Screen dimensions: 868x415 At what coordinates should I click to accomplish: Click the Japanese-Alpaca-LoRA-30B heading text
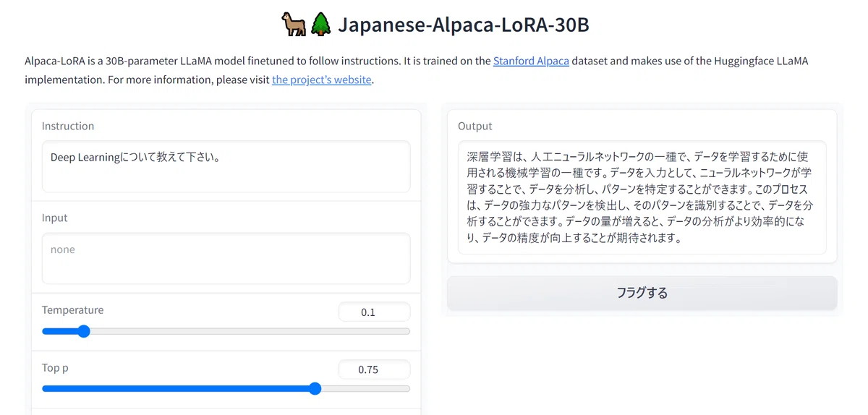click(464, 25)
